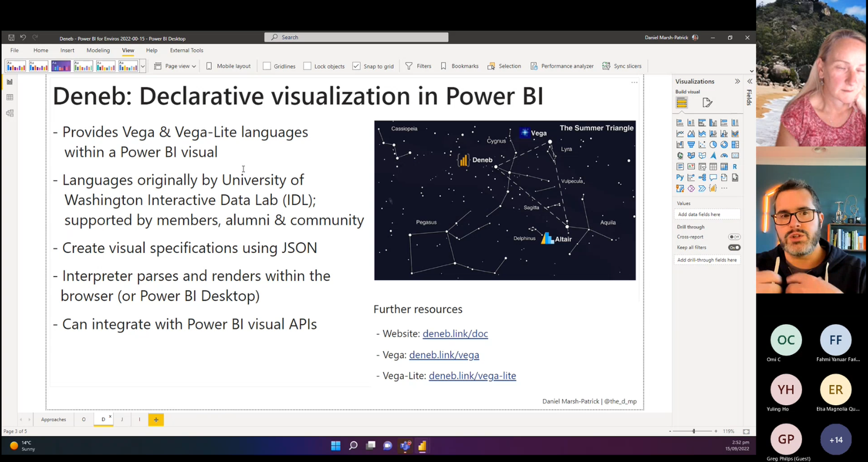This screenshot has width=868, height=462.
Task: Select the Pie chart visual
Action: point(713,145)
